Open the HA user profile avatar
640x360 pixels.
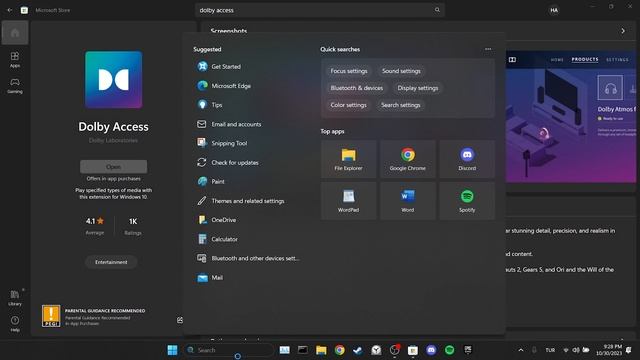pos(554,10)
